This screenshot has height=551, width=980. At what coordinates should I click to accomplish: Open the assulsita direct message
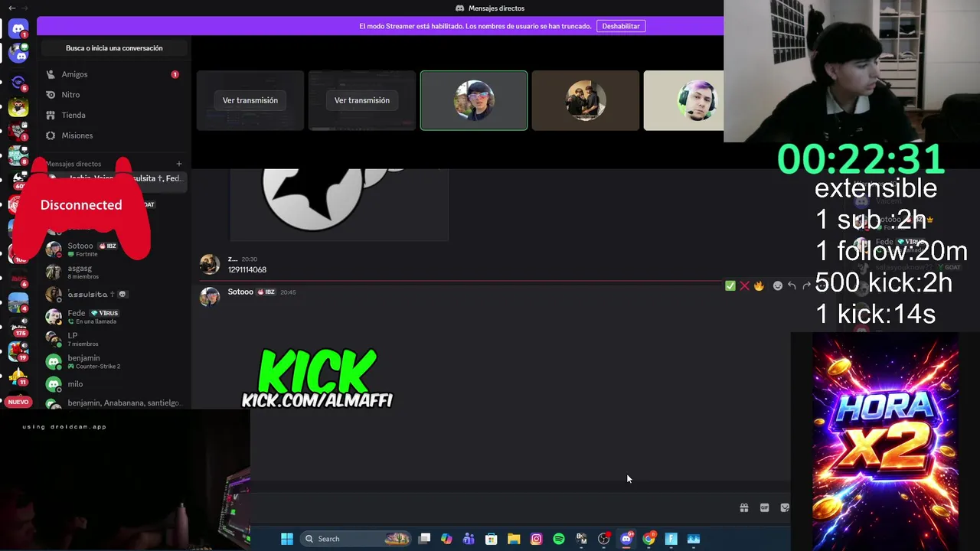(x=114, y=294)
